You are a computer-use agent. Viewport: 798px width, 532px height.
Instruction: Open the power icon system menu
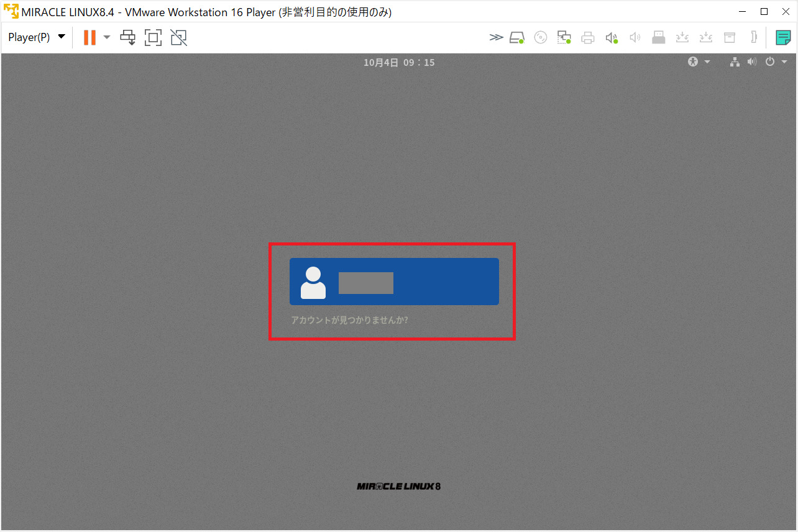pos(770,62)
